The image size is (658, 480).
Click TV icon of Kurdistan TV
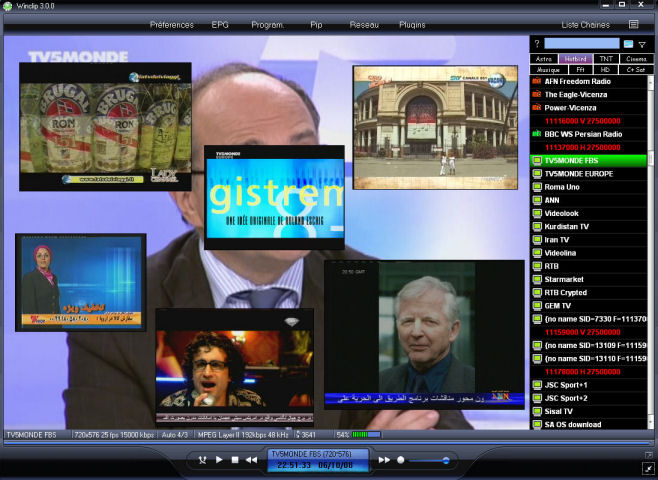(536, 227)
